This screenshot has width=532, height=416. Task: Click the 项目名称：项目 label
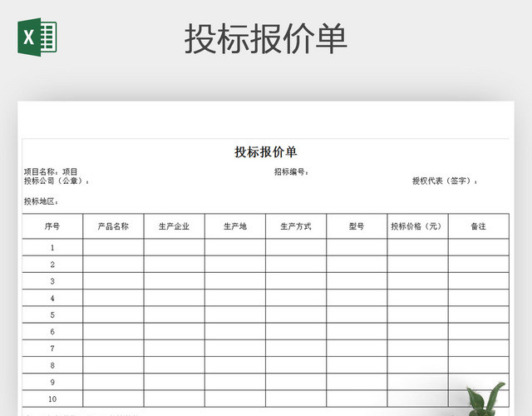51,171
